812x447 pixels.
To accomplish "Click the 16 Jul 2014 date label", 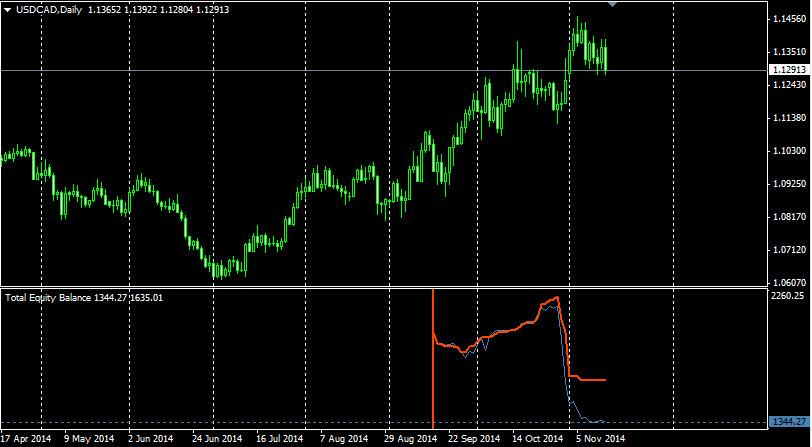I will tap(280, 439).
